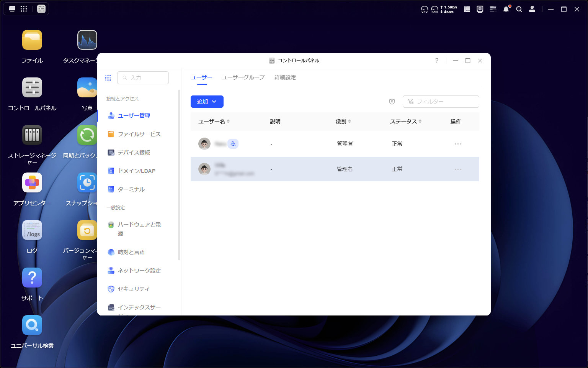Sort users by ステータス column
Image resolution: width=588 pixels, height=368 pixels.
420,122
